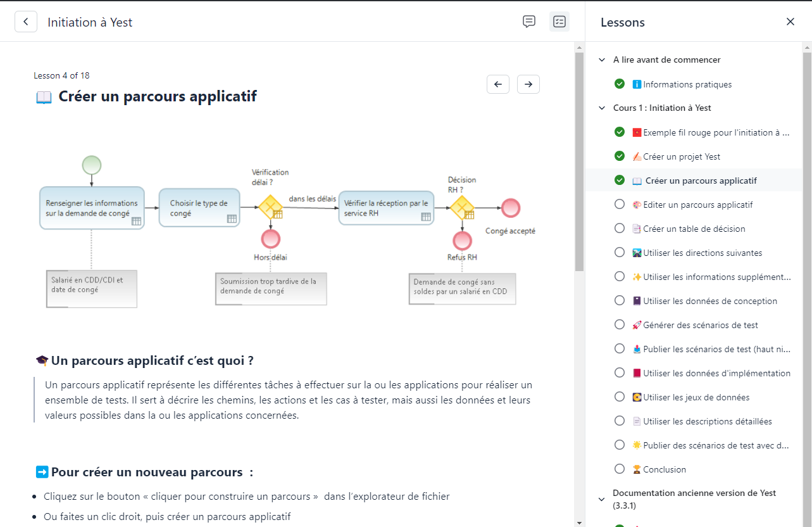The width and height of the screenshot is (812, 527).
Task: Toggle completion circle for Générer des scénarios de test
Action: click(620, 325)
